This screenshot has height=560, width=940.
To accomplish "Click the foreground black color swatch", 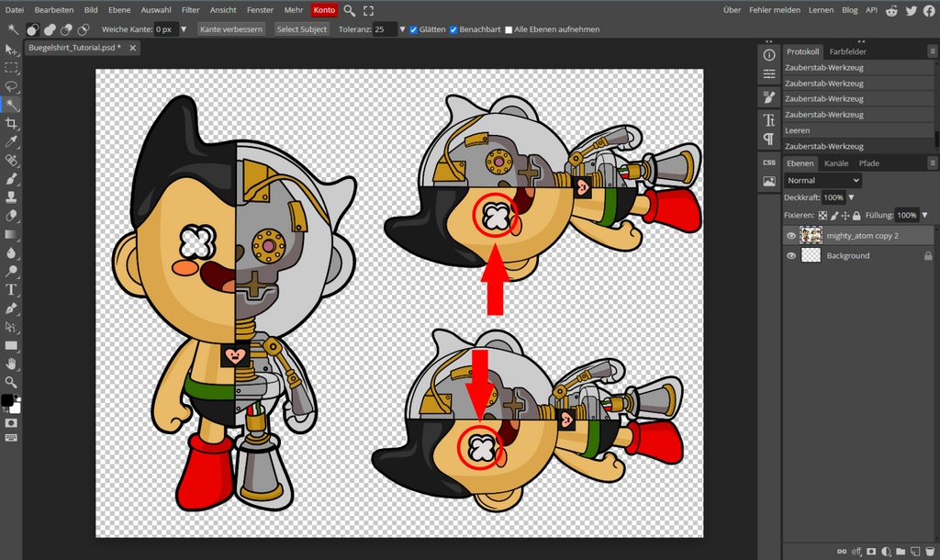I will tap(6, 400).
